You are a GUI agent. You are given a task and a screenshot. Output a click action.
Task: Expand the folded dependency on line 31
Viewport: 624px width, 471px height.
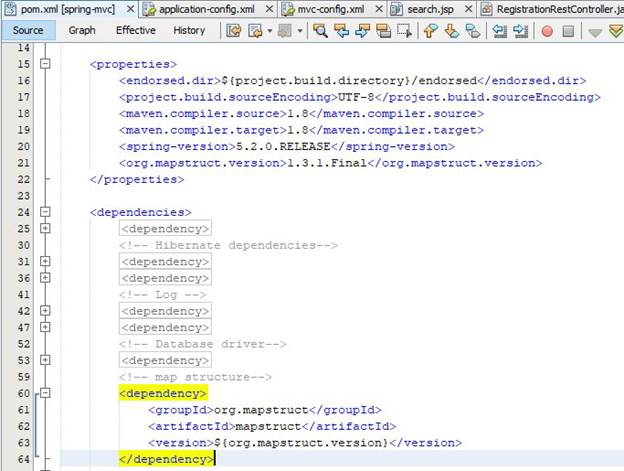tap(45, 261)
